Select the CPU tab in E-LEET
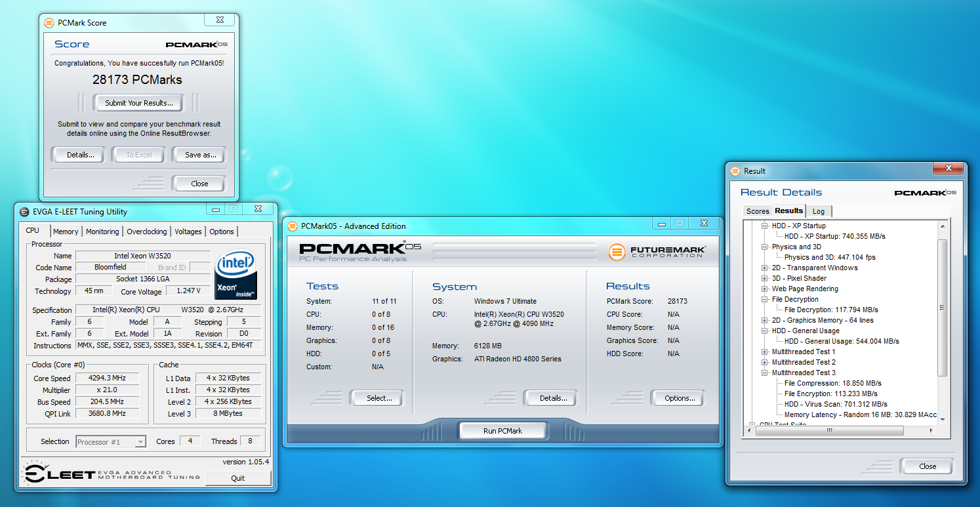The width and height of the screenshot is (980, 507). [33, 231]
